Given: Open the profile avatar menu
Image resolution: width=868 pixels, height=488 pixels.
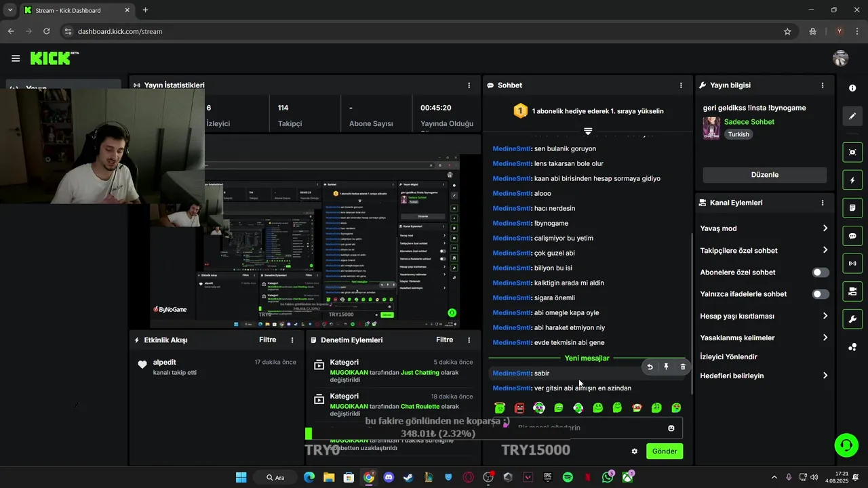Looking at the screenshot, I should 840,58.
